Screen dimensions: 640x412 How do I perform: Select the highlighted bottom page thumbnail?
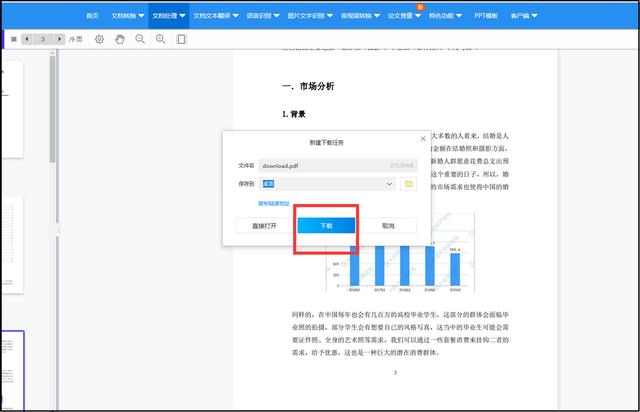13,370
